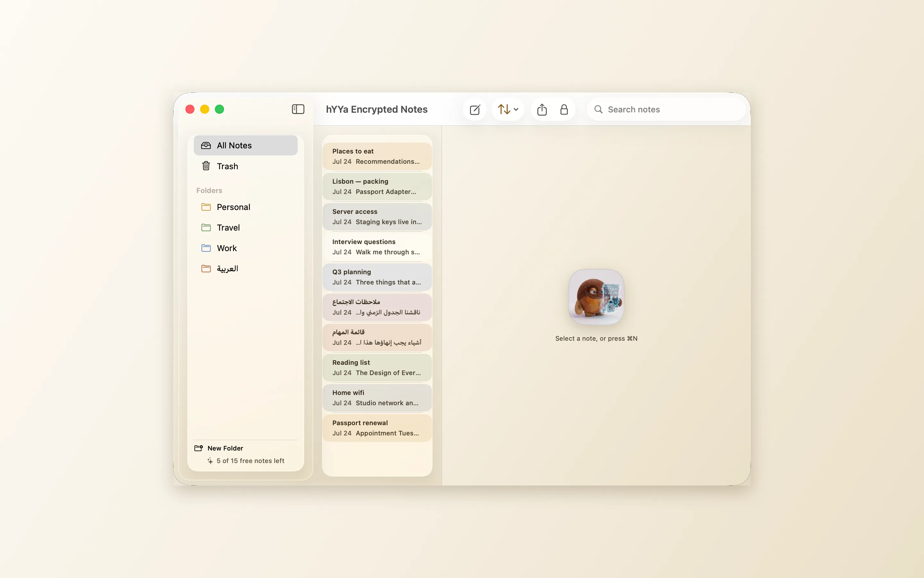The width and height of the screenshot is (924, 578).
Task: Click the red العربية folder icon
Action: pos(206,269)
